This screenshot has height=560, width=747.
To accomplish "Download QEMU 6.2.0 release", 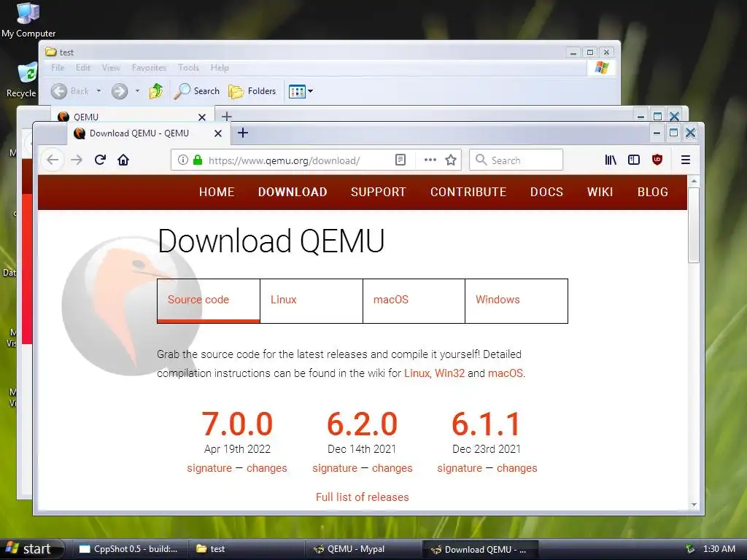I will (x=362, y=424).
